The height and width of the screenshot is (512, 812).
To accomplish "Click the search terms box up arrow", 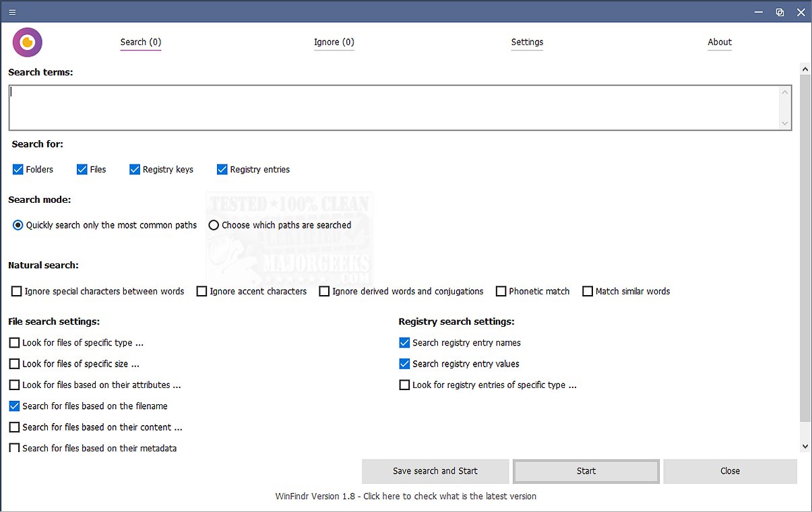I will pyautogui.click(x=784, y=92).
